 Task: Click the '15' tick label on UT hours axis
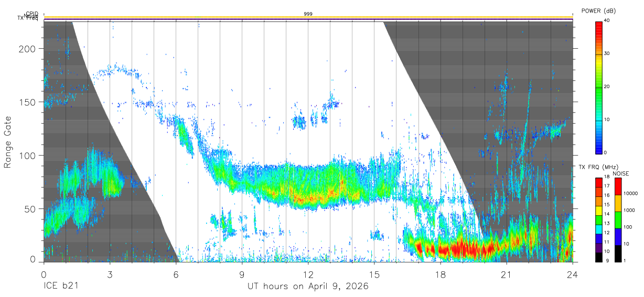[374, 274]
